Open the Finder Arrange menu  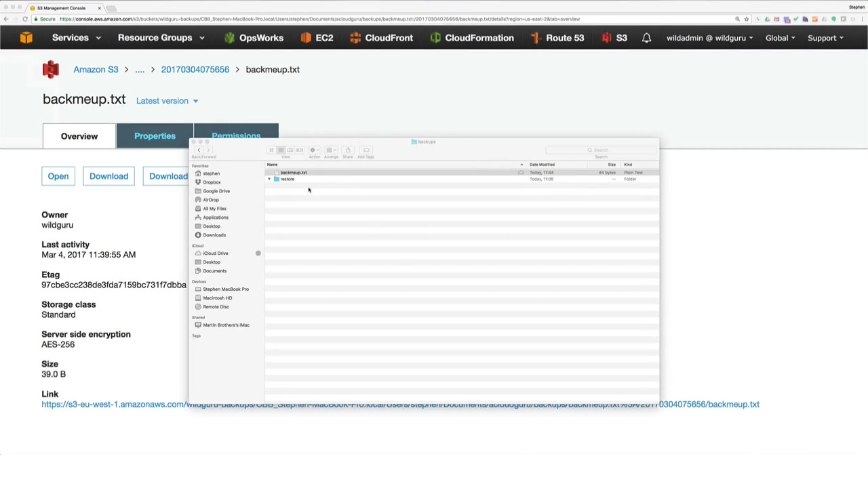[x=331, y=150]
